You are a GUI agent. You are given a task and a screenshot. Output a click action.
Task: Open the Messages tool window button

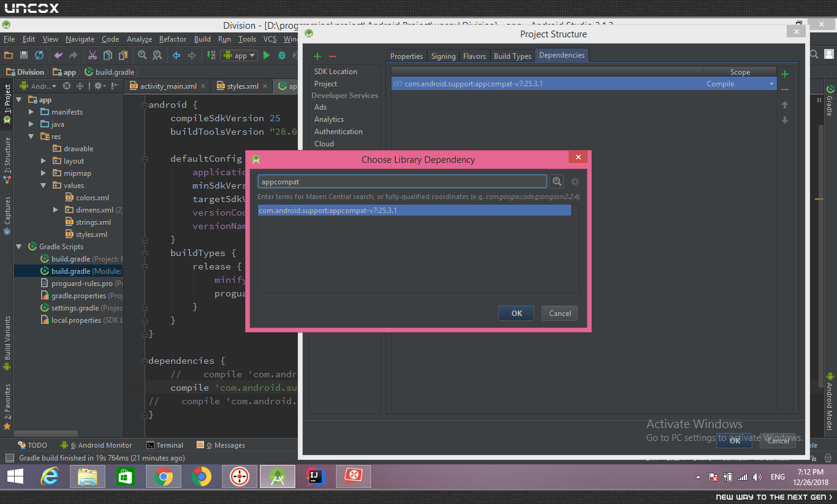click(x=221, y=445)
